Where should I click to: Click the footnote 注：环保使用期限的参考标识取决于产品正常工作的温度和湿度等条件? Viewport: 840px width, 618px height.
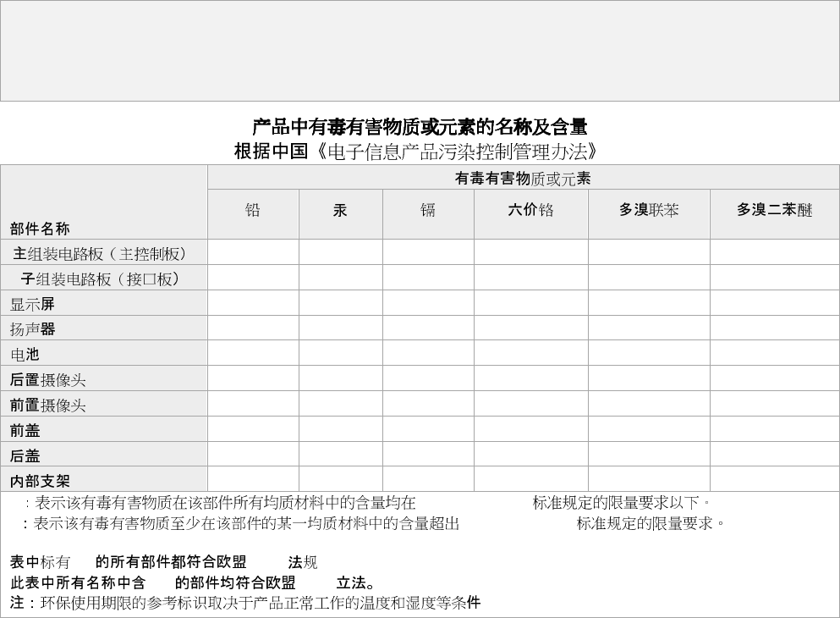tap(244, 603)
